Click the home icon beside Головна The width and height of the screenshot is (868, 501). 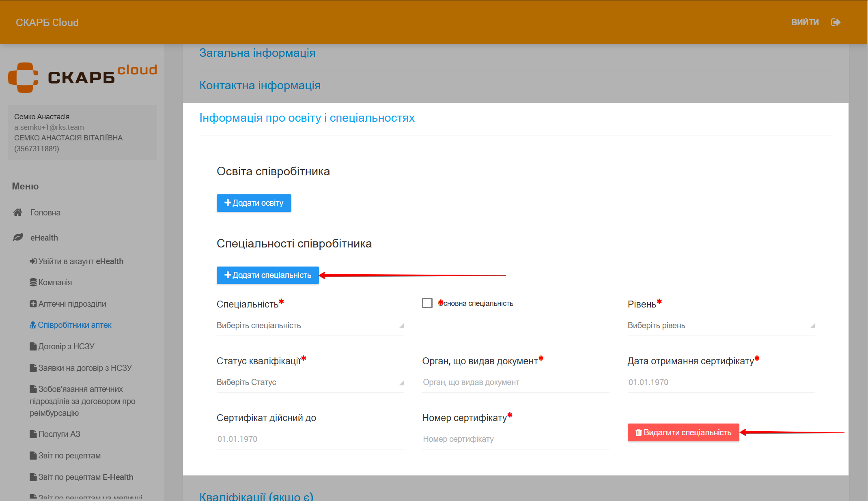[x=17, y=212]
